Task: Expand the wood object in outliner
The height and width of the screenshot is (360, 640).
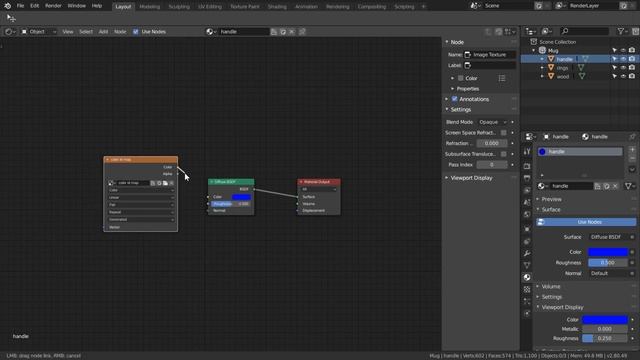Action: click(x=542, y=76)
